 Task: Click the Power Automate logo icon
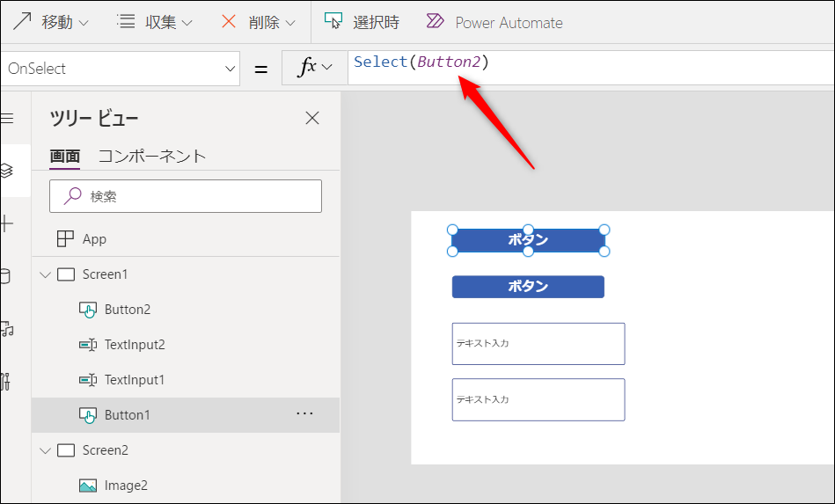click(x=435, y=21)
